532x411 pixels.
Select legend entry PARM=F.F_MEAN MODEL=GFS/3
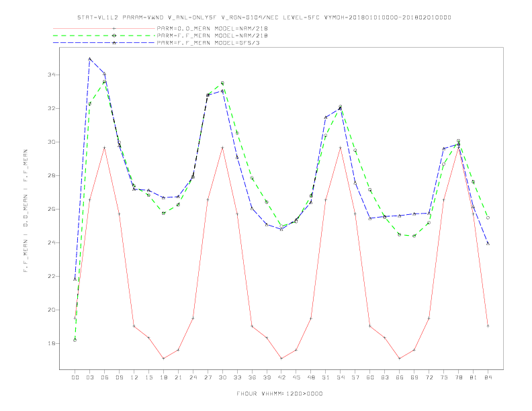click(208, 43)
